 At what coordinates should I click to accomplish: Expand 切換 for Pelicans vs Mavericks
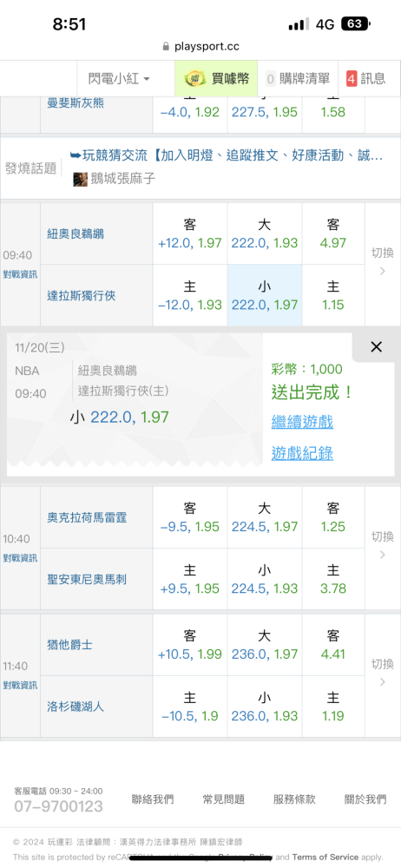tap(382, 261)
